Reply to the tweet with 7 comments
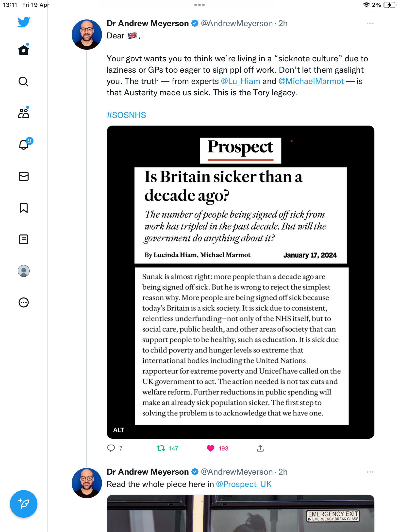This screenshot has height=532, width=399. [111, 448]
